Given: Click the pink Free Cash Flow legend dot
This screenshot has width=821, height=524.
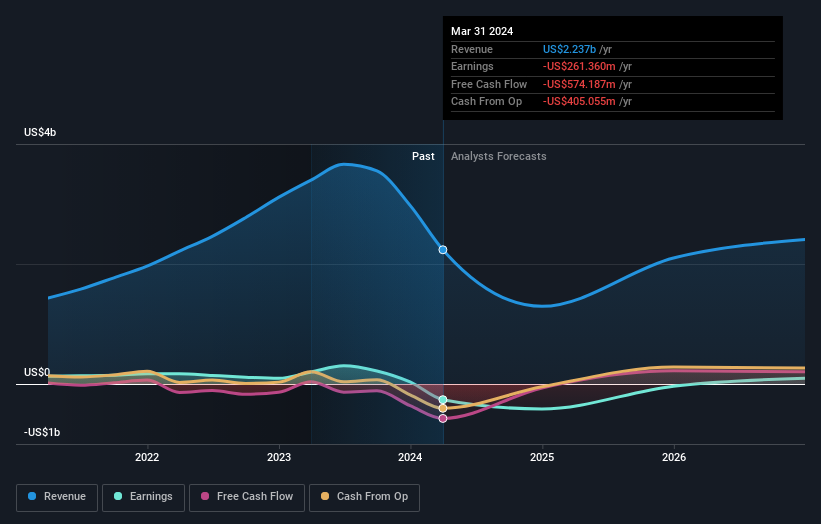Looking at the screenshot, I should (205, 496).
